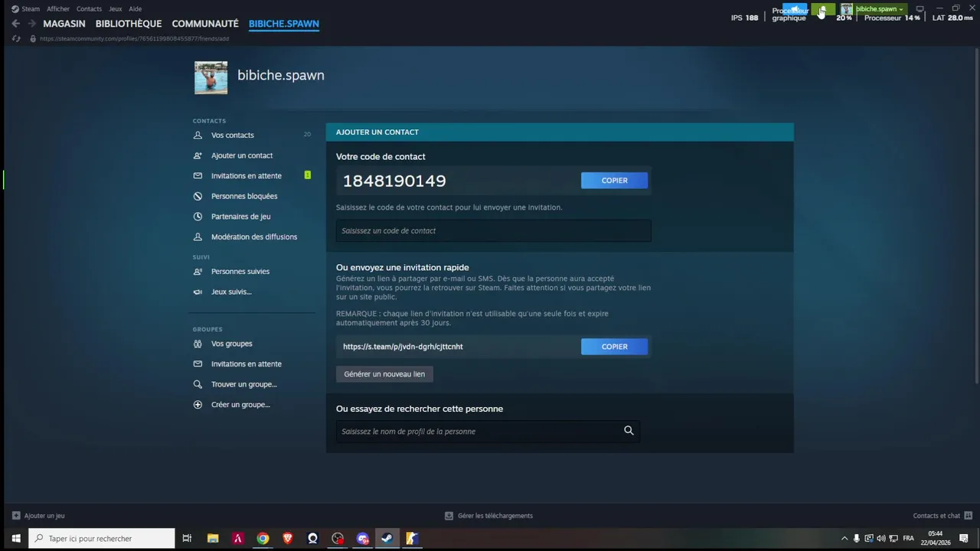Open the BIBICHE.SPAWN profile tab
The height and width of the screenshot is (551, 980).
(x=284, y=24)
